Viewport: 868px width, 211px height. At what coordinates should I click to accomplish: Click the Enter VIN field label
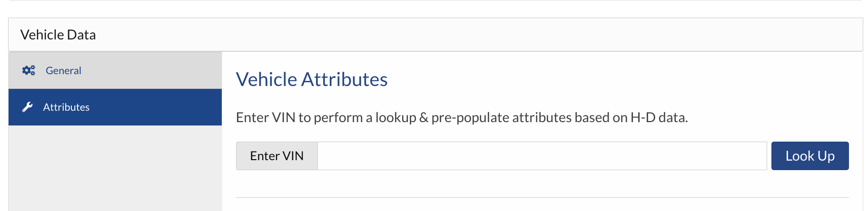pyautogui.click(x=276, y=156)
